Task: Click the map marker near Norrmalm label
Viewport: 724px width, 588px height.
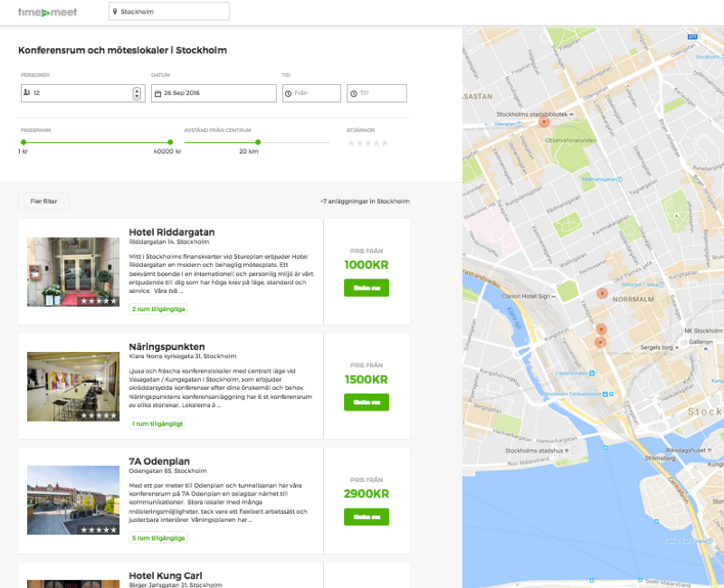Action: (600, 293)
